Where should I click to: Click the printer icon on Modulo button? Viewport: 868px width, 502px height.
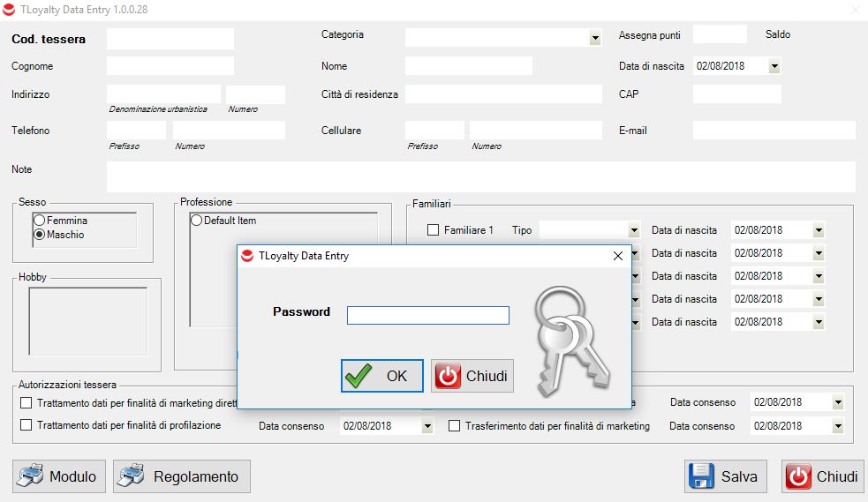coord(32,476)
